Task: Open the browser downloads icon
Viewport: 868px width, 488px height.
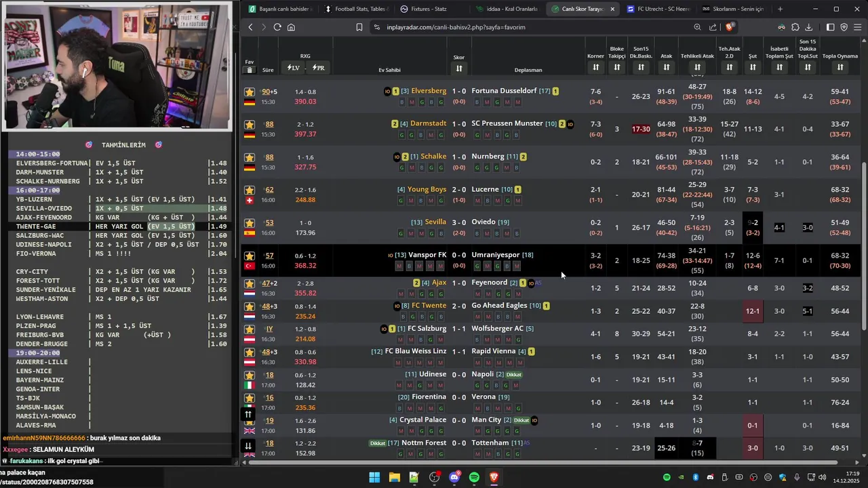Action: coord(810,27)
